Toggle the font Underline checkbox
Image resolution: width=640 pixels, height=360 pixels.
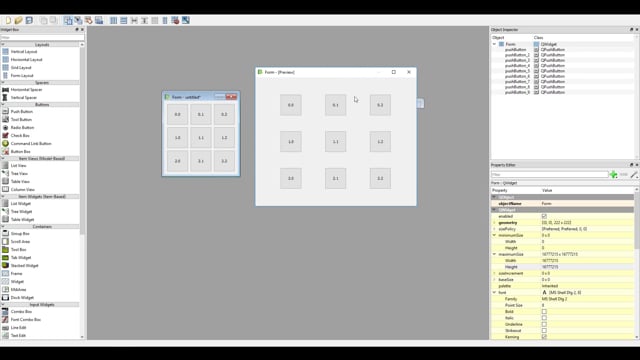(544, 324)
